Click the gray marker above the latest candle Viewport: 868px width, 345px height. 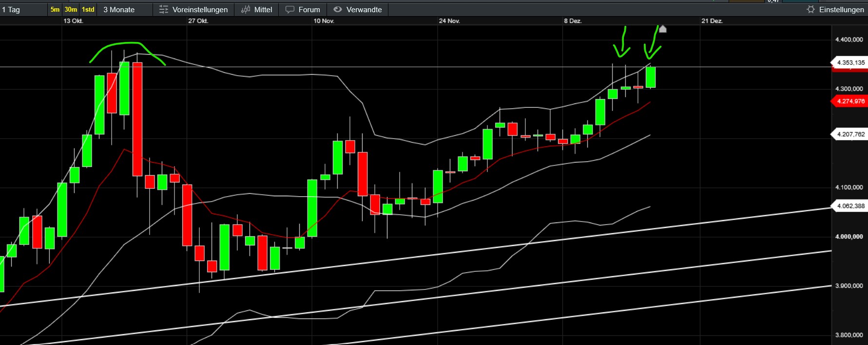pyautogui.click(x=662, y=29)
